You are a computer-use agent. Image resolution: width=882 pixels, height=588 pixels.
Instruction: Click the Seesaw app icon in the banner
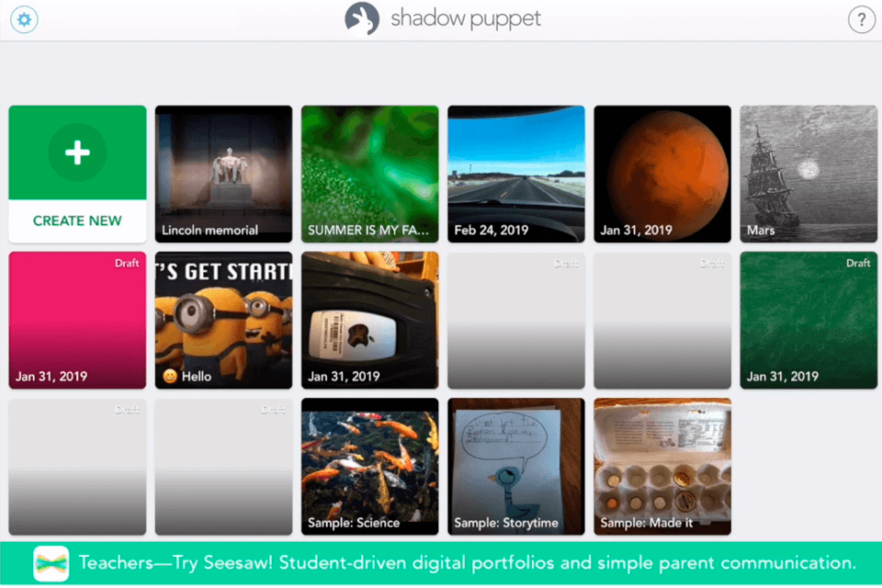[51, 563]
